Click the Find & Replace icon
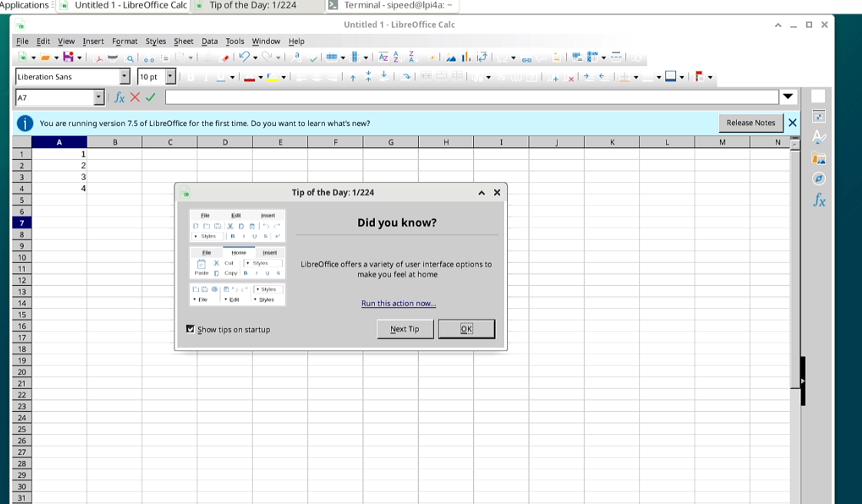Viewport: 862px width, 504px height. [x=296, y=57]
